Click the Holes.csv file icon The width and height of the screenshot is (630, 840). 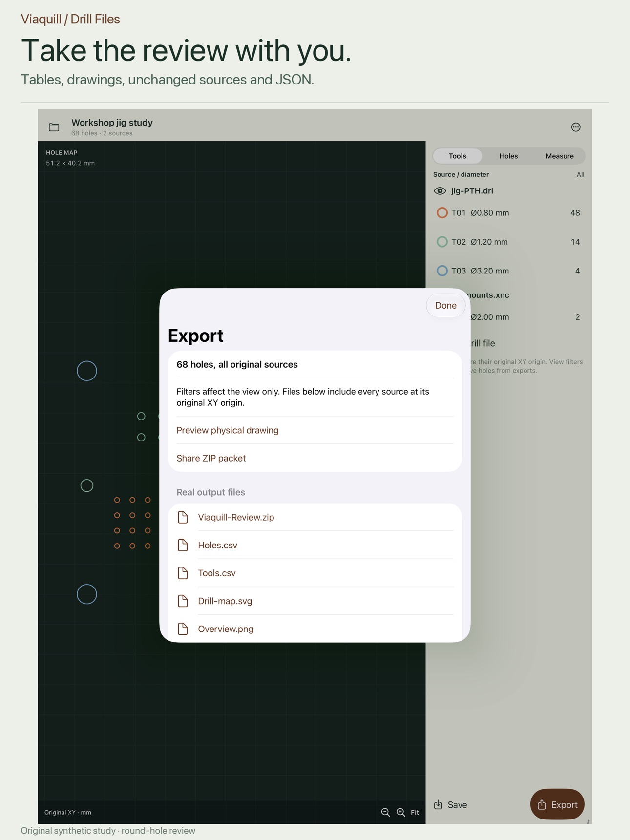[x=183, y=545]
